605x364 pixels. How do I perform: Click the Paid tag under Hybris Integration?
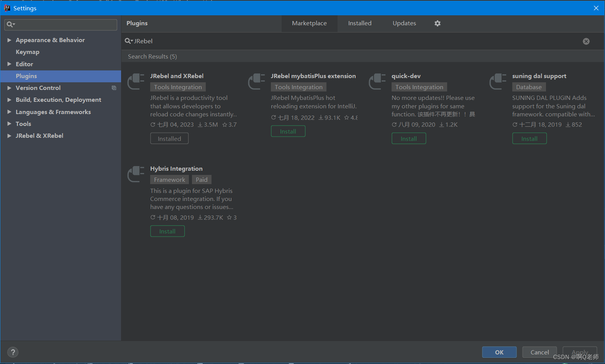pos(202,180)
